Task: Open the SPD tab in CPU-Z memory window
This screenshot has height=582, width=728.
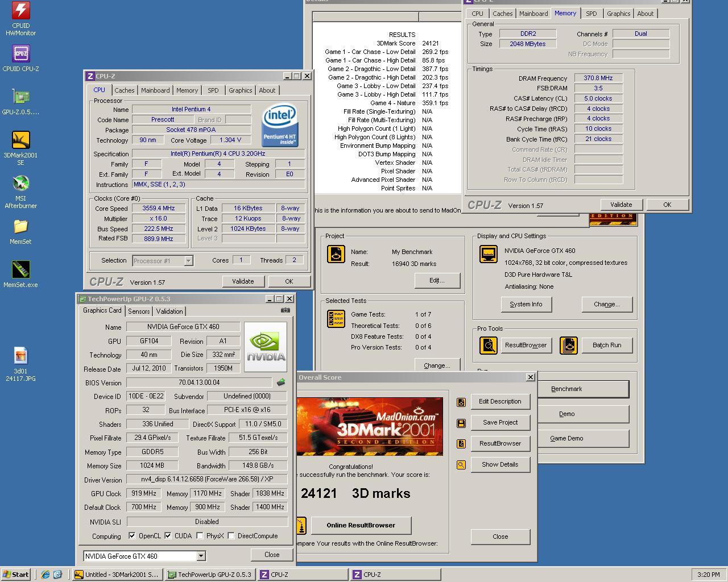Action: click(x=591, y=14)
